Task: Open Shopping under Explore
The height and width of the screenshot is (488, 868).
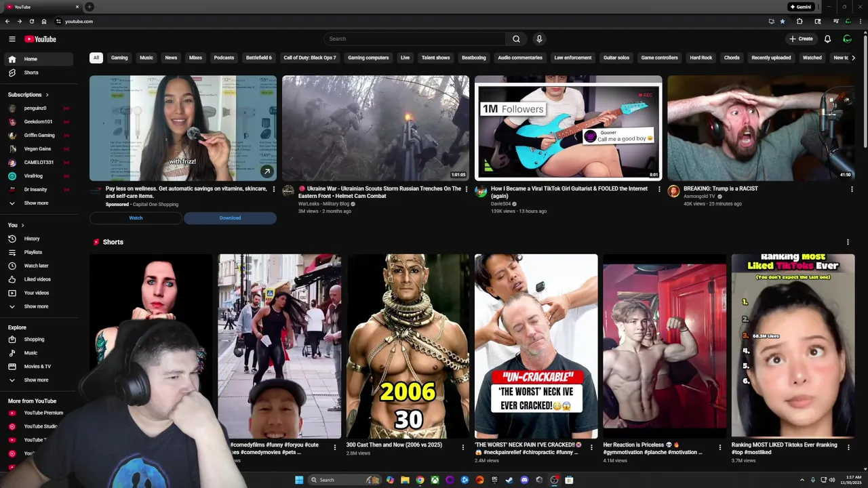Action: 39,339
